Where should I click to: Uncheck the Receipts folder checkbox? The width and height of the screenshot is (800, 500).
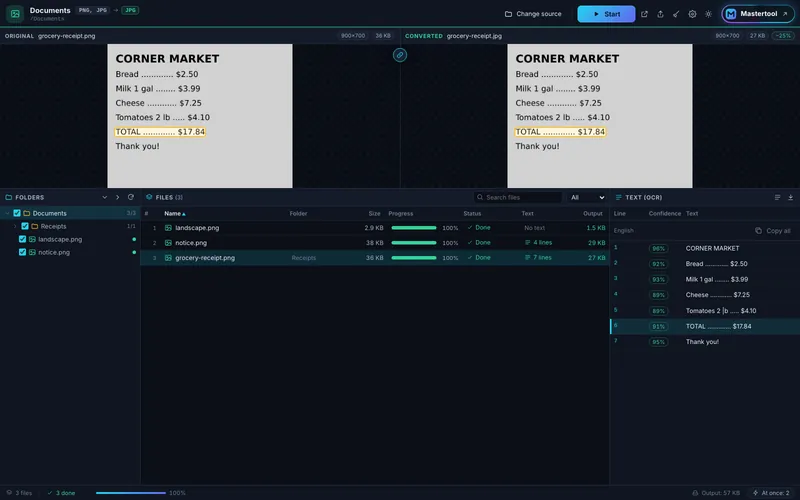24,226
